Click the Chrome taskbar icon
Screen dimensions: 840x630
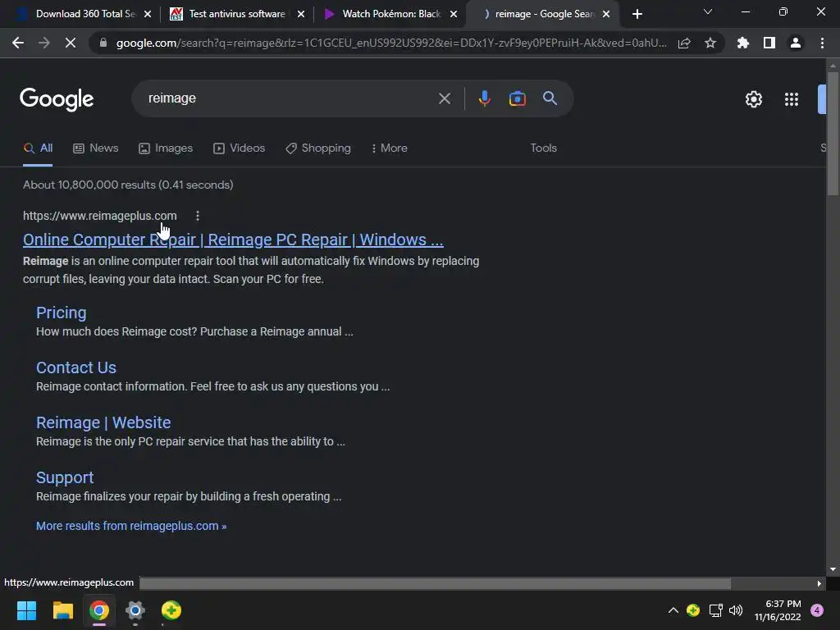point(99,610)
